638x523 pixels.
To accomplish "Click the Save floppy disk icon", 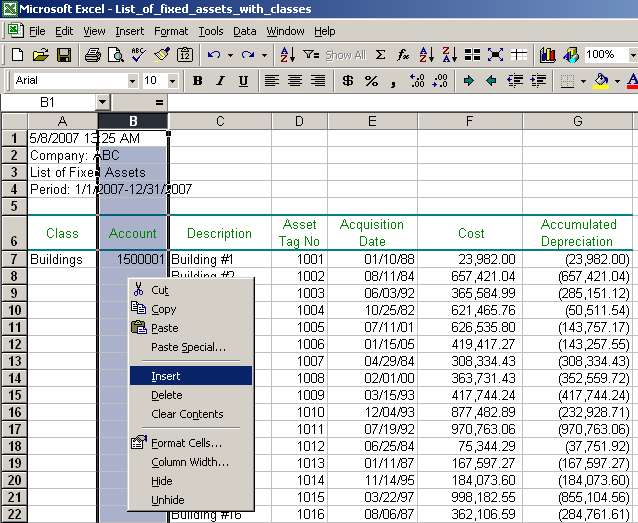I will (x=64, y=55).
